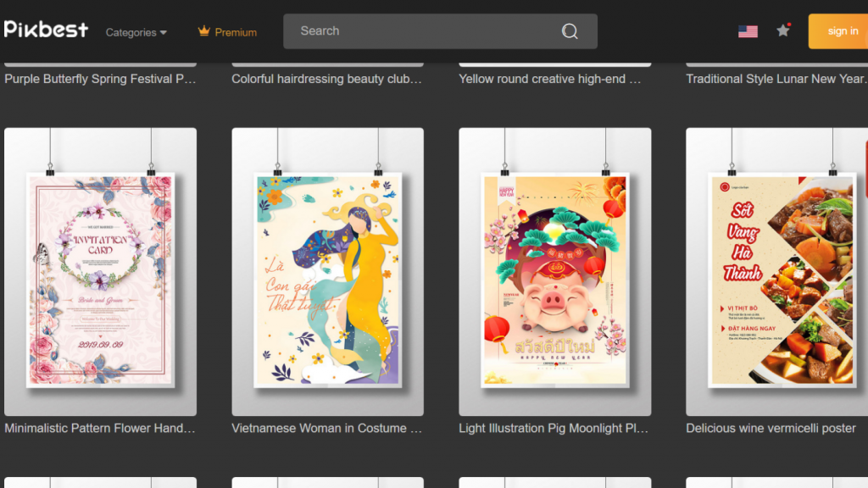This screenshot has height=488, width=868.
Task: Click the Vietnamese Woman in Costume title
Action: pyautogui.click(x=326, y=429)
